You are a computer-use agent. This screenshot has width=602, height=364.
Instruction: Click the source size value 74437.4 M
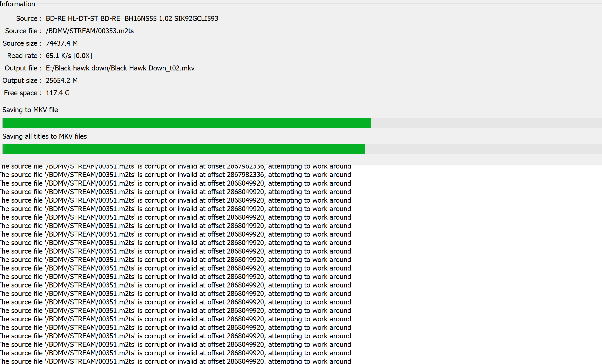62,43
